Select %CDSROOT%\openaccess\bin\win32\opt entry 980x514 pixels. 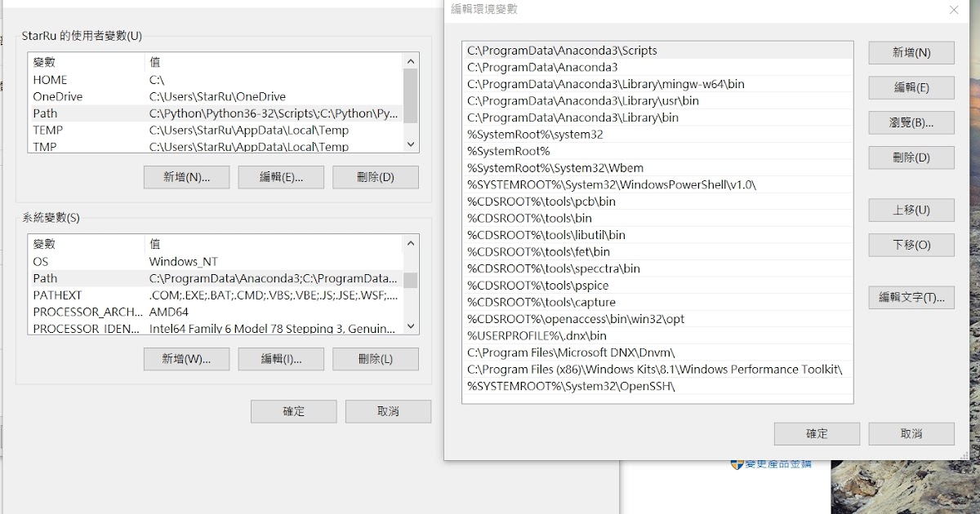(x=657, y=319)
